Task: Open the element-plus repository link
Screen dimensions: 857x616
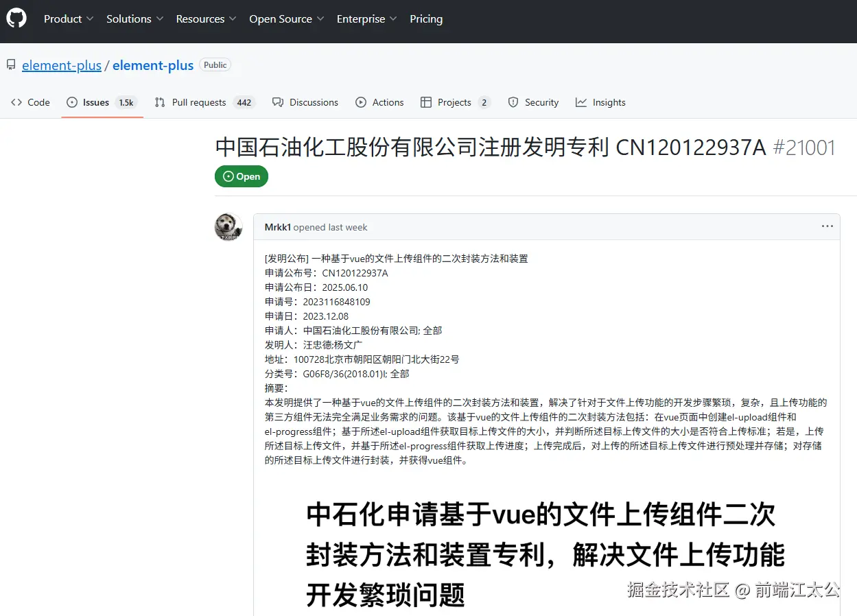Action: [x=62, y=65]
